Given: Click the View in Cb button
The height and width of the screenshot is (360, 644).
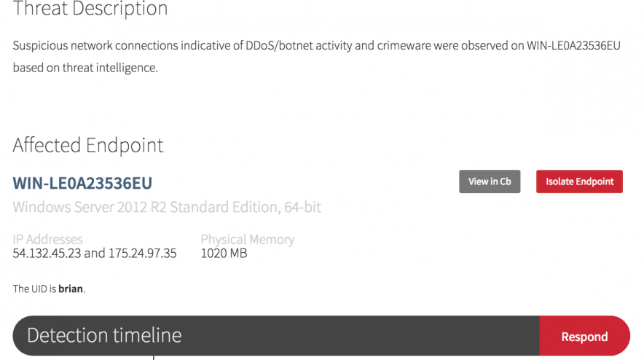Looking at the screenshot, I should pos(490,181).
